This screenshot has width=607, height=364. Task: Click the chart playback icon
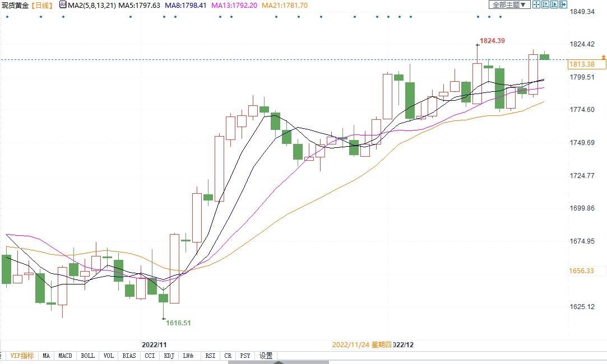[x=554, y=4]
